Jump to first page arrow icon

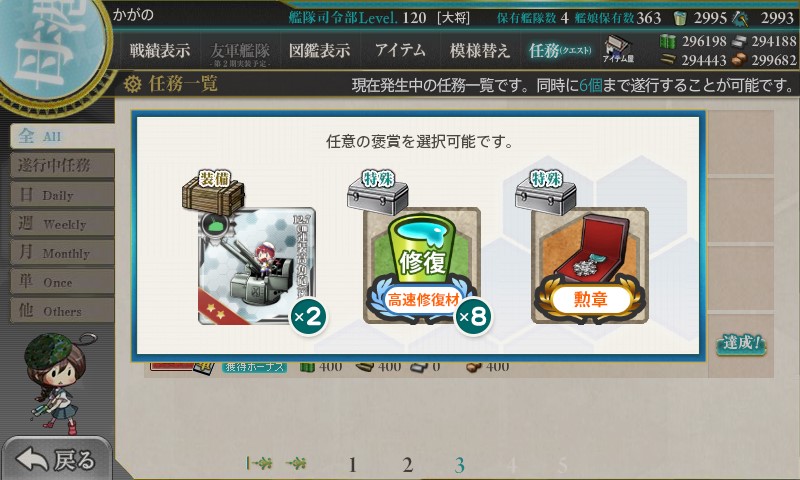pyautogui.click(x=259, y=463)
